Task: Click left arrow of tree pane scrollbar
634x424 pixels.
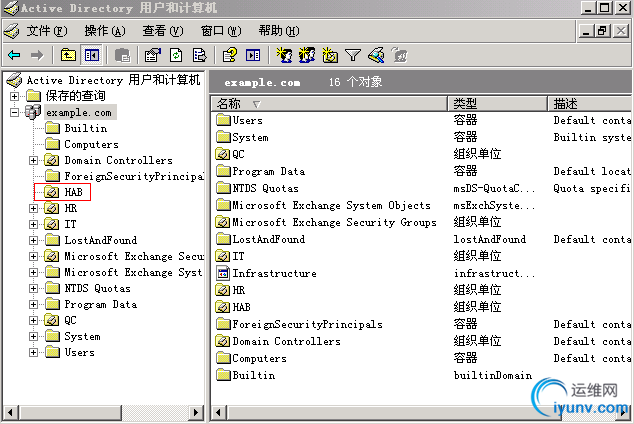Action: point(10,413)
